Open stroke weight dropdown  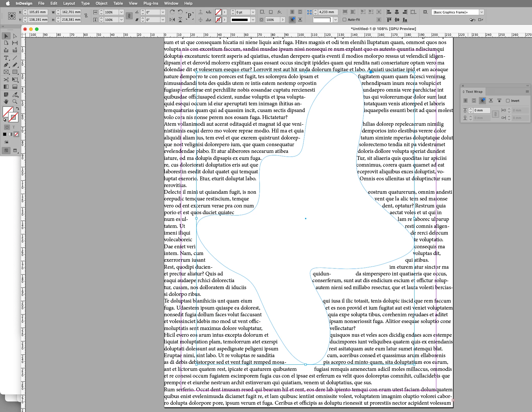tap(253, 12)
